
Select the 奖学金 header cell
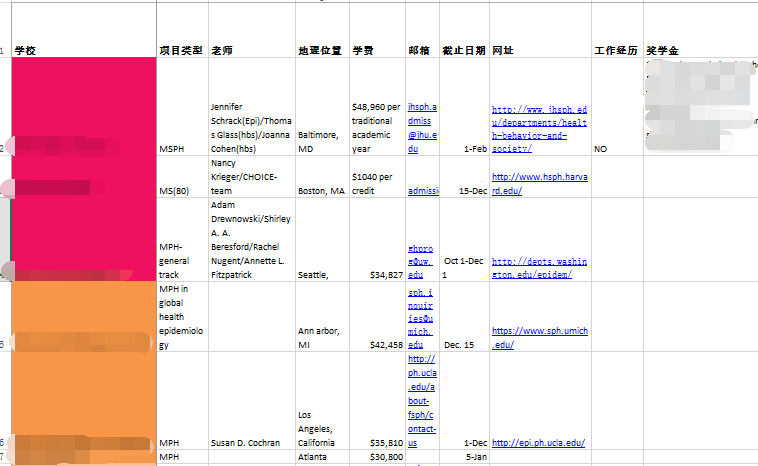coord(700,30)
